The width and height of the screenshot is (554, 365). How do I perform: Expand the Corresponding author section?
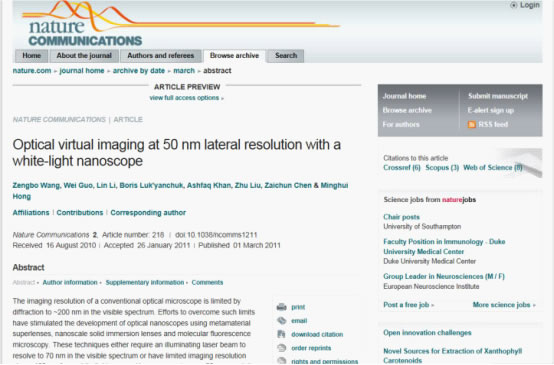coord(148,213)
